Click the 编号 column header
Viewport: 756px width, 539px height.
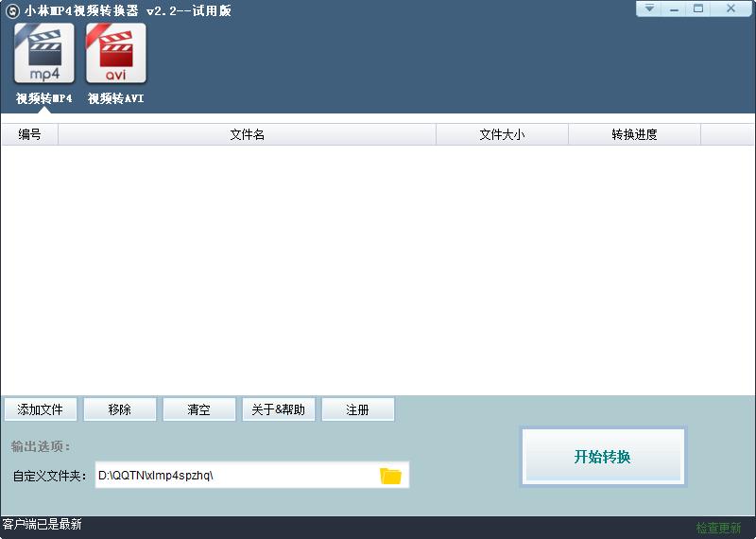point(29,134)
